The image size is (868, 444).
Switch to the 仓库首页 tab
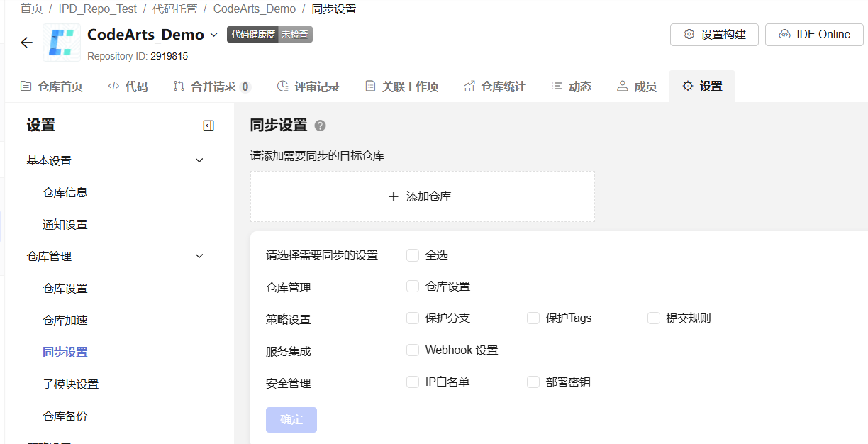click(51, 87)
